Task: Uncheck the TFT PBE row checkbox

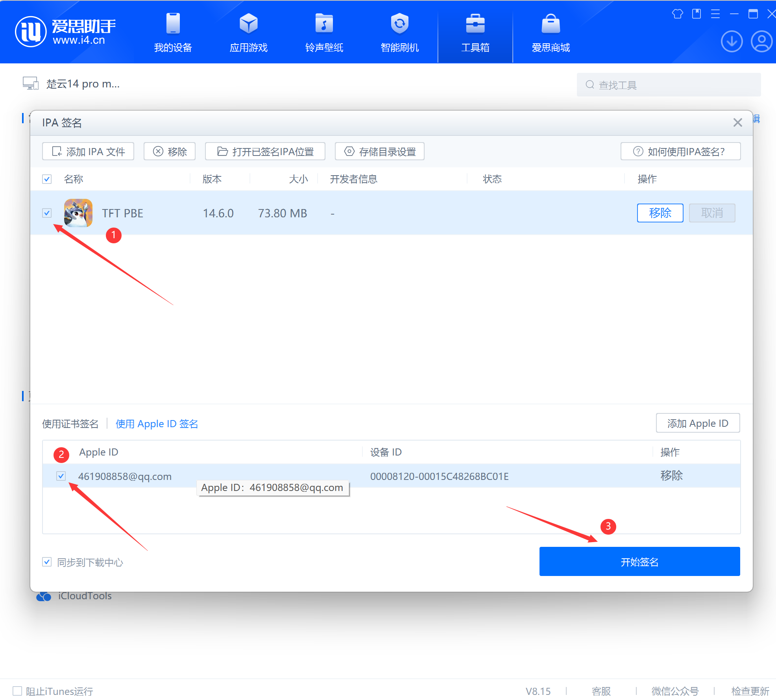Action: (47, 213)
